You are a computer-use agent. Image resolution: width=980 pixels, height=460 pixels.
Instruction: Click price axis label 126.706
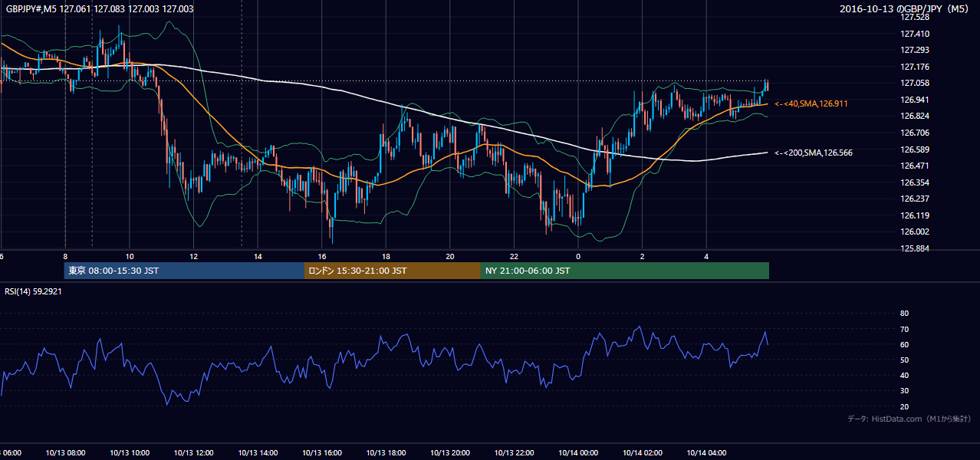[915, 133]
